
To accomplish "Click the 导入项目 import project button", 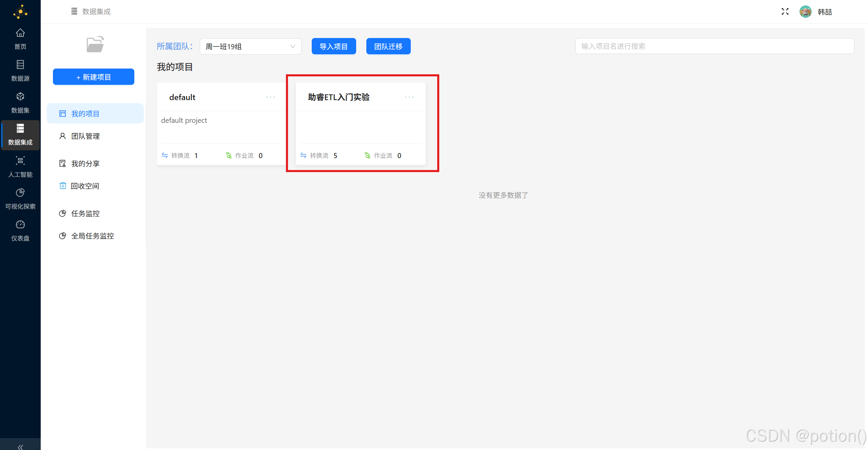I will pyautogui.click(x=333, y=46).
